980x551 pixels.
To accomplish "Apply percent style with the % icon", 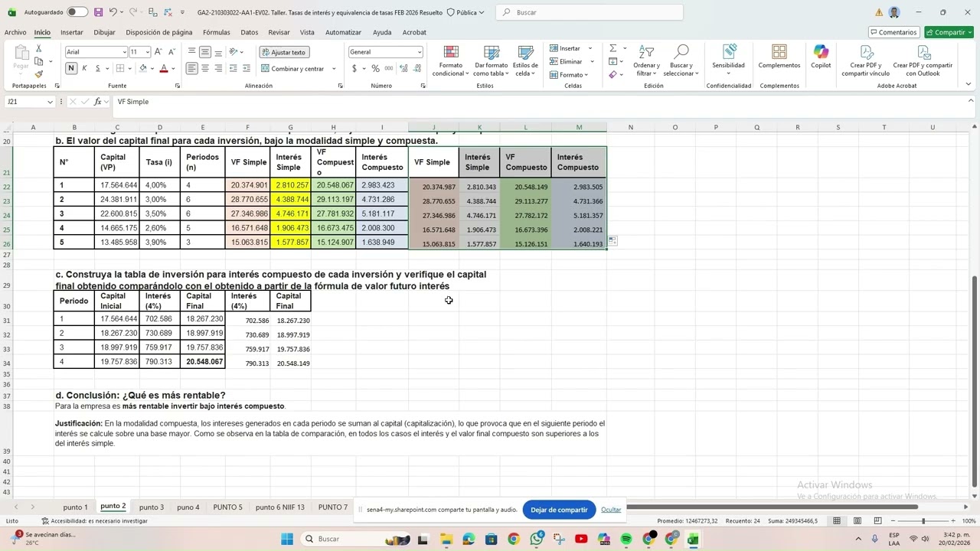I will (375, 68).
